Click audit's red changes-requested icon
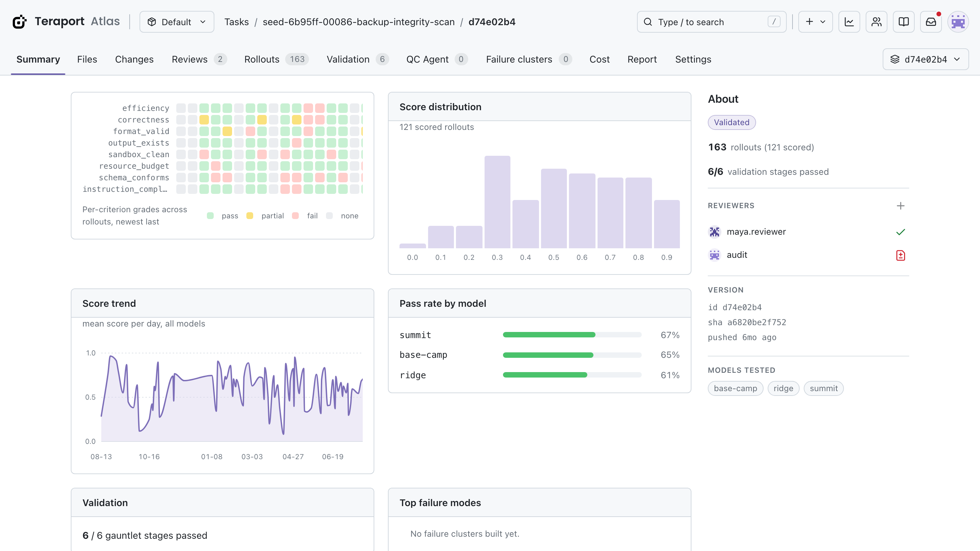 click(900, 255)
